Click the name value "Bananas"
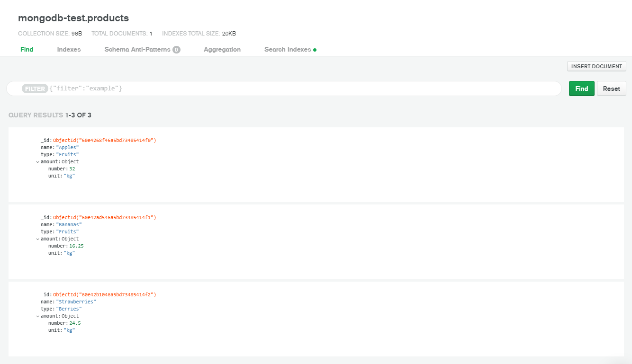The width and height of the screenshot is (632, 364). [x=69, y=224]
